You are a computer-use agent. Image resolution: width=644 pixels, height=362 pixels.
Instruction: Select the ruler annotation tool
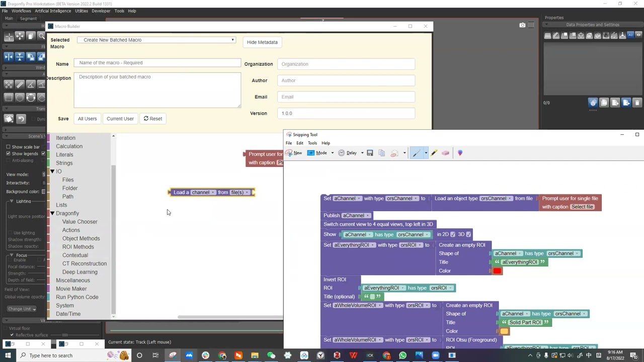click(20, 85)
